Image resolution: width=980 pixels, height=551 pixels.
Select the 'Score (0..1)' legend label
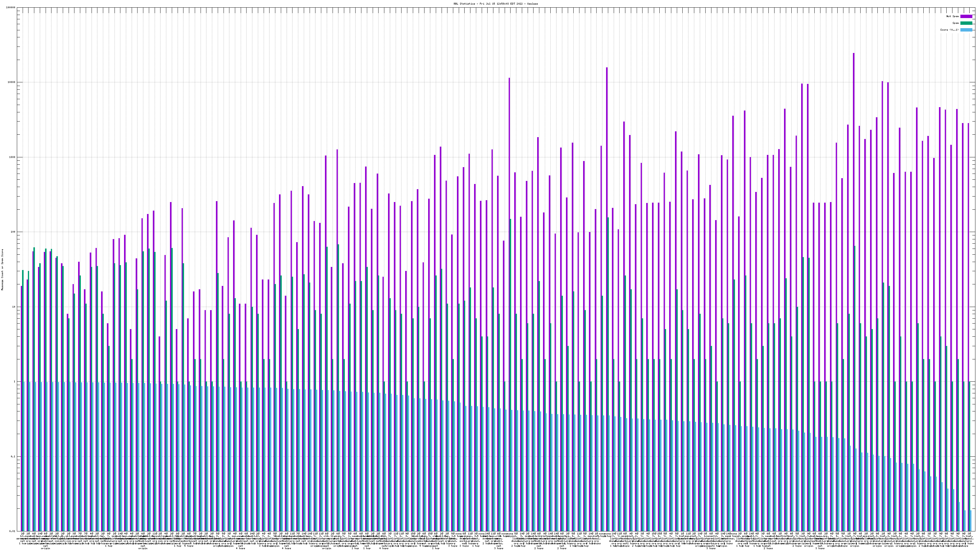pyautogui.click(x=949, y=30)
